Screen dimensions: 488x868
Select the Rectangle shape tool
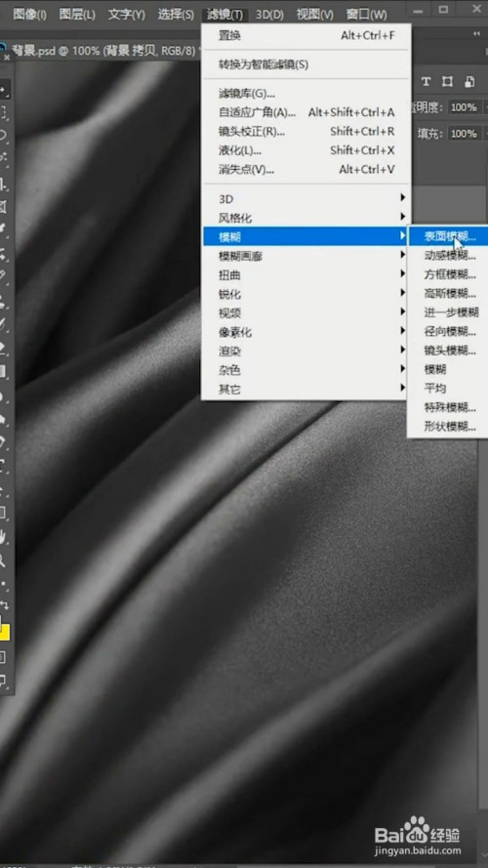(3, 513)
